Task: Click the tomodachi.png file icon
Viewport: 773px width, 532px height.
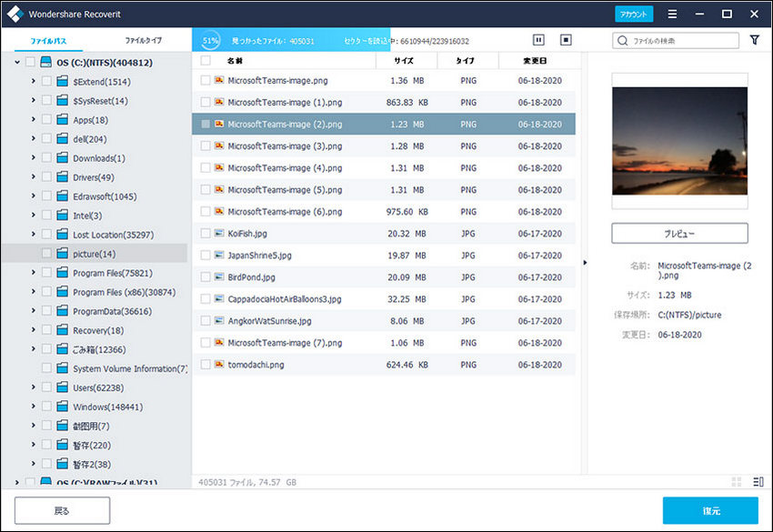Action: point(219,365)
